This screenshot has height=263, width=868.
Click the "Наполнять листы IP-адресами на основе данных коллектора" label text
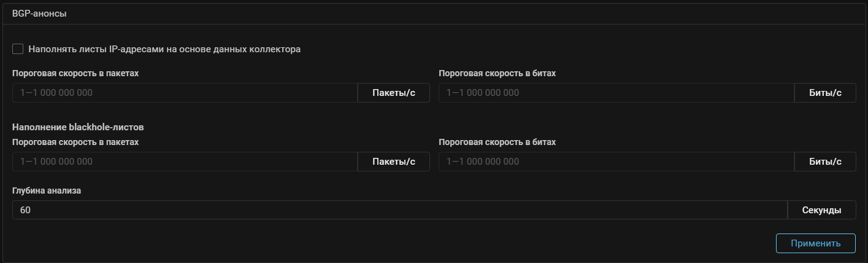point(164,49)
